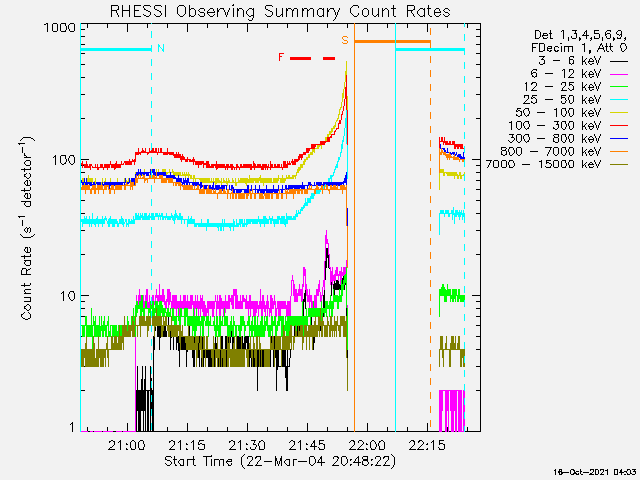Click the cyan night bar at top left
The width and height of the screenshot is (640, 480).
point(116,50)
